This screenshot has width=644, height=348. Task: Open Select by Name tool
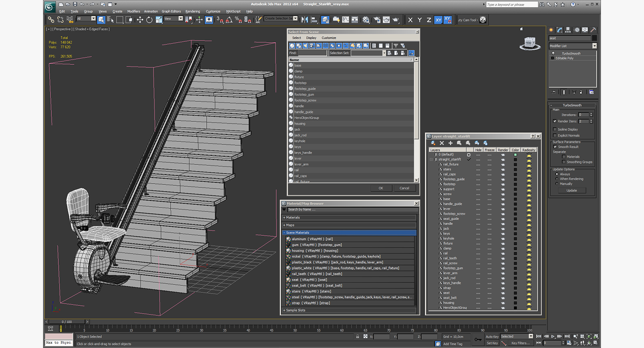(x=110, y=20)
